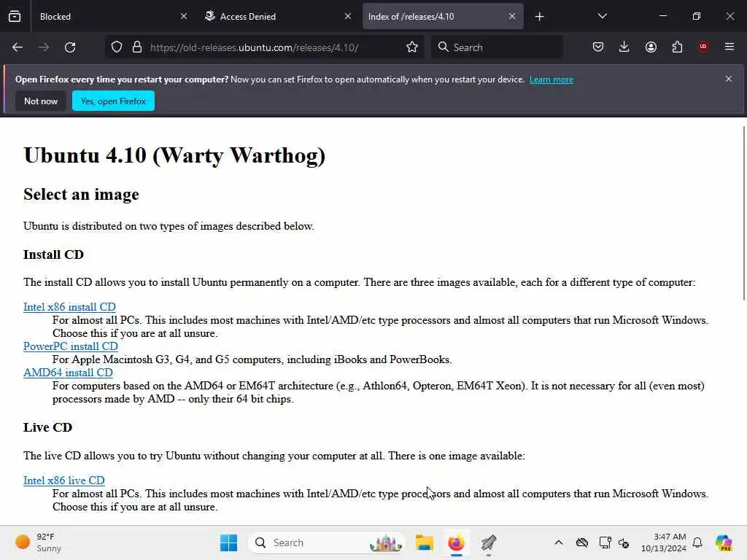
Task: Open the rocket app taskbar icon
Action: point(489,542)
